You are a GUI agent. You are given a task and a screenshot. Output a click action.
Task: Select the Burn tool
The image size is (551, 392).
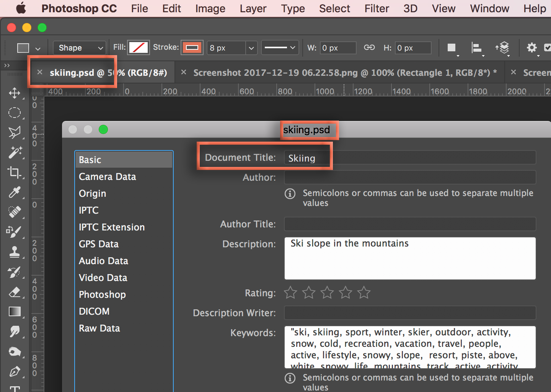pyautogui.click(x=15, y=351)
